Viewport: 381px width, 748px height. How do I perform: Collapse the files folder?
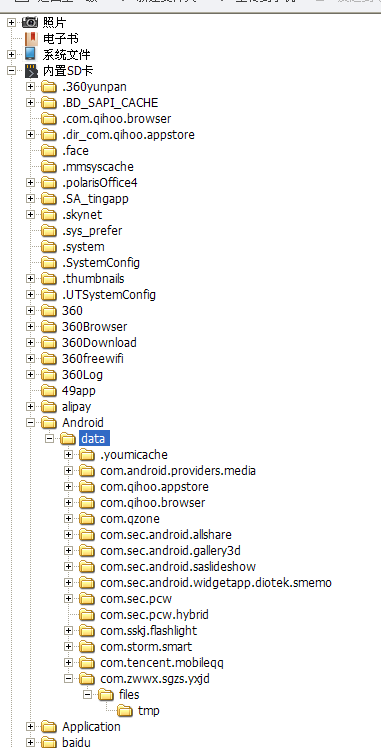(x=88, y=695)
